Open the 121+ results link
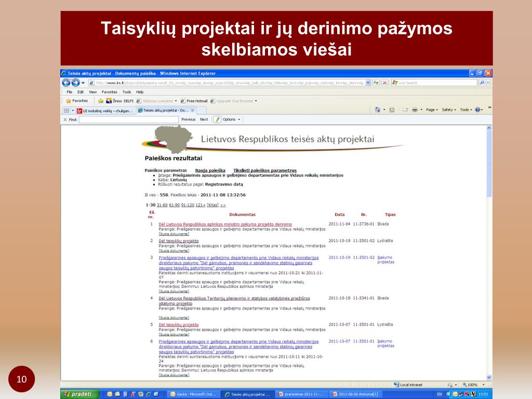The height and width of the screenshot is (399, 532). (201, 205)
